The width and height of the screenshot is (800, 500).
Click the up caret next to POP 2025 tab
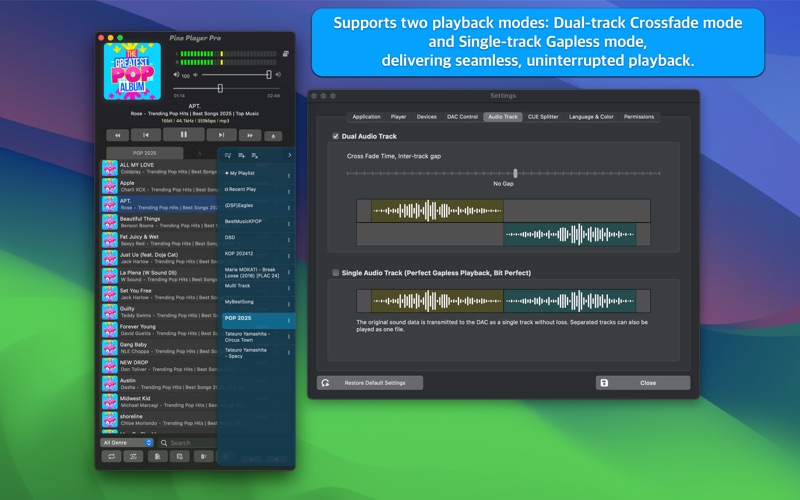pyautogui.click(x=199, y=154)
